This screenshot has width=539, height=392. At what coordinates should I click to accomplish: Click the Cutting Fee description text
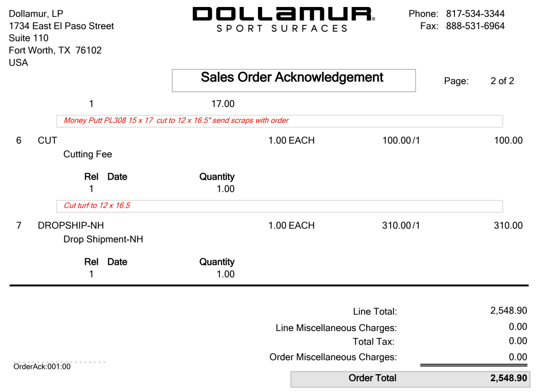(x=88, y=154)
